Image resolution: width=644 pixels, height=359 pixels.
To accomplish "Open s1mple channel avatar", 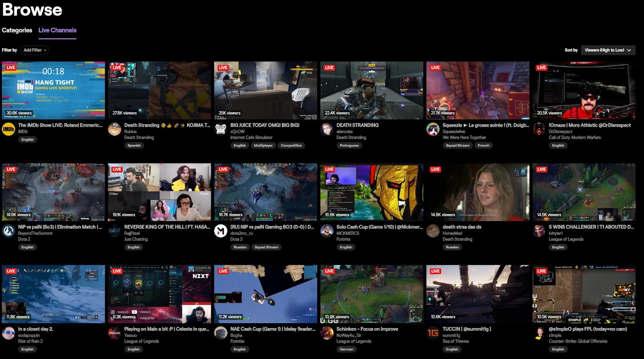I will coord(539,333).
